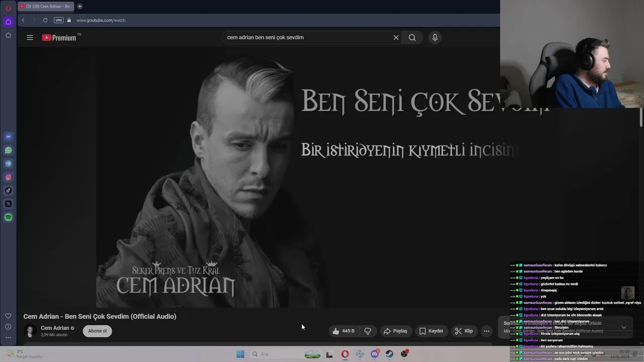The width and height of the screenshot is (644, 362).
Task: Click chat message 'ben agladım burda'
Action: pyautogui.click(x=568, y=271)
